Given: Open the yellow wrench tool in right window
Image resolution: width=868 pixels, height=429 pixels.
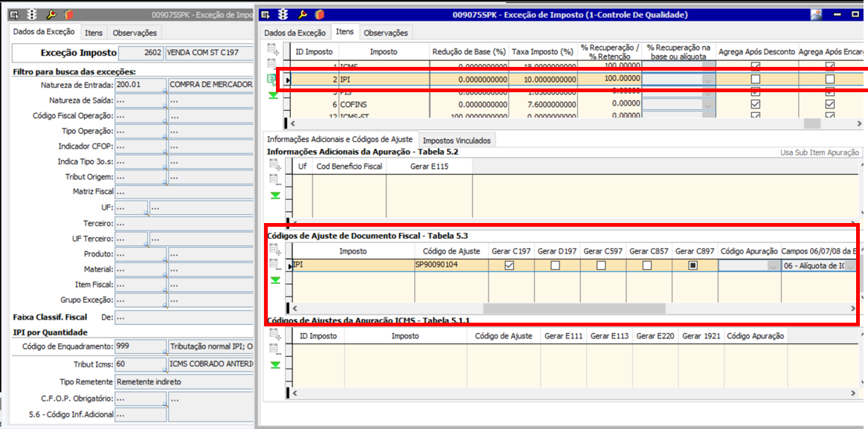Looking at the screenshot, I should 302,14.
